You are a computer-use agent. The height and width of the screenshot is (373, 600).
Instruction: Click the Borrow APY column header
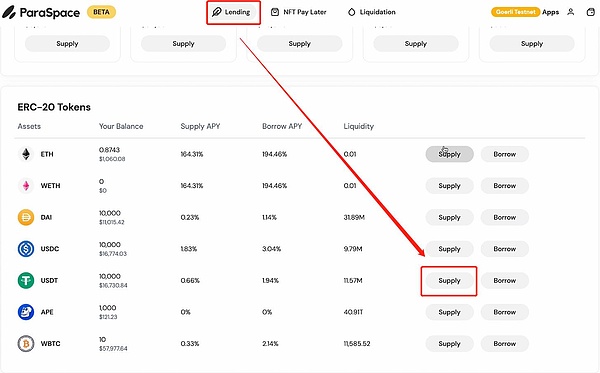(282, 126)
